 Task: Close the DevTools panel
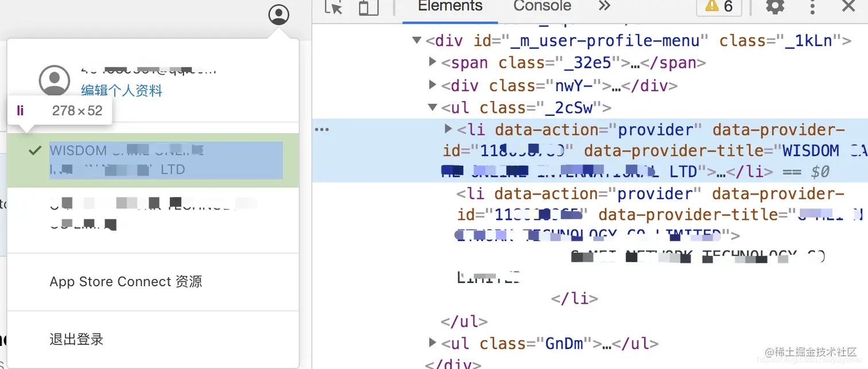[848, 6]
